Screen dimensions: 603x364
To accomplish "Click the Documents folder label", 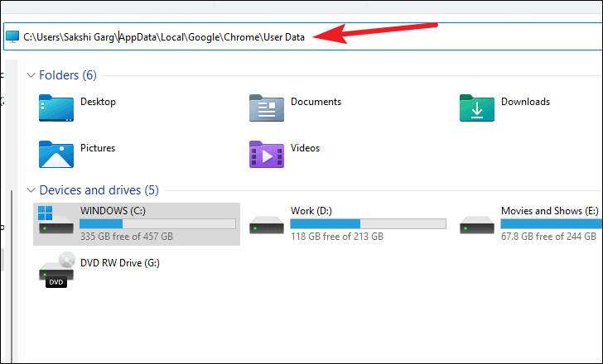I will pos(316,102).
